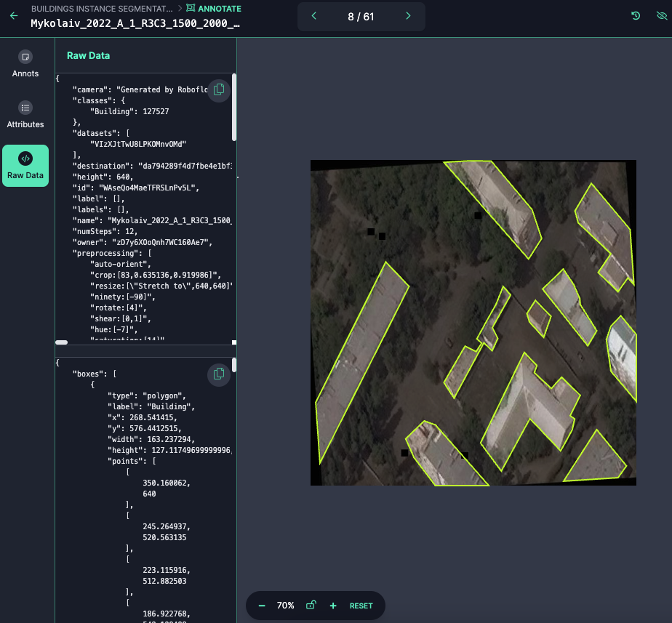The height and width of the screenshot is (623, 672).
Task: Click the "VIzXJtTwU8LPKOMnvOMd" dataset entry
Action: point(138,144)
